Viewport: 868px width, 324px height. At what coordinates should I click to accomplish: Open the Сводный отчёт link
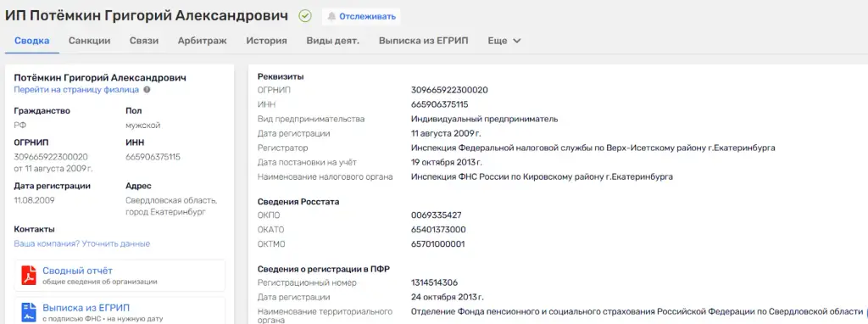(x=77, y=271)
